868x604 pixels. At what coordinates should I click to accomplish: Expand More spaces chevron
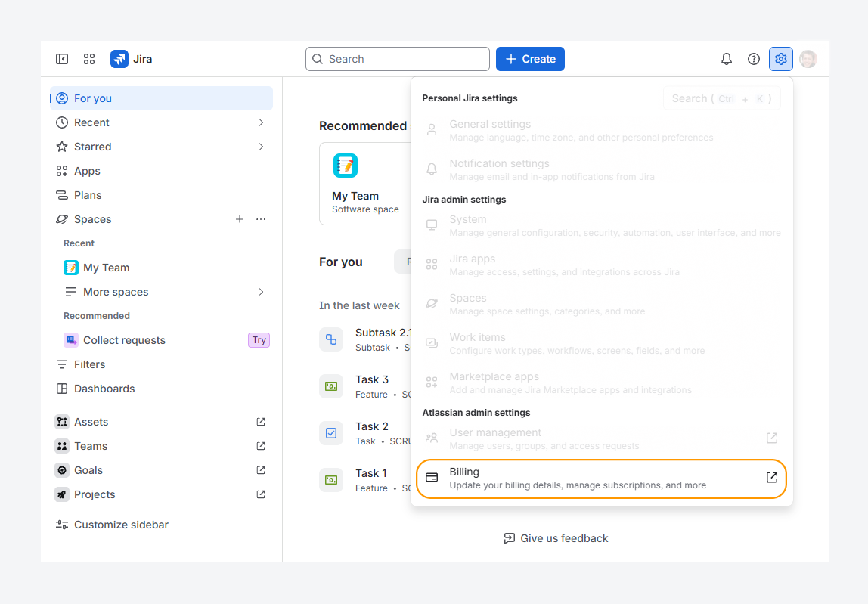(x=262, y=292)
